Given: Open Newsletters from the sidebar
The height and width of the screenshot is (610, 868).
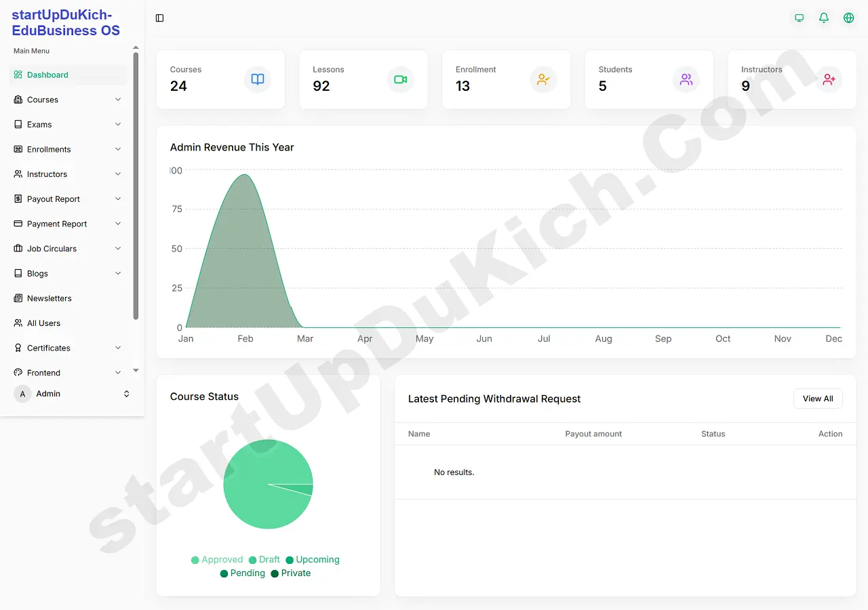Looking at the screenshot, I should coord(49,298).
